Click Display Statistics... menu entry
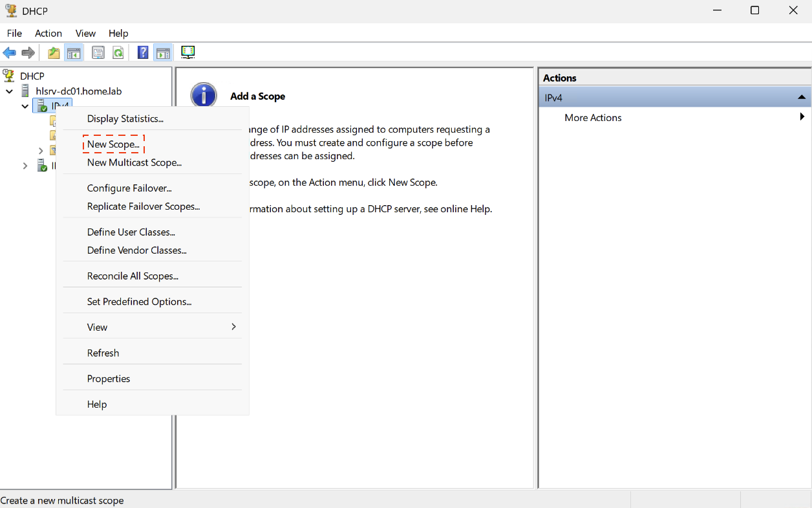This screenshot has height=508, width=812. [125, 118]
